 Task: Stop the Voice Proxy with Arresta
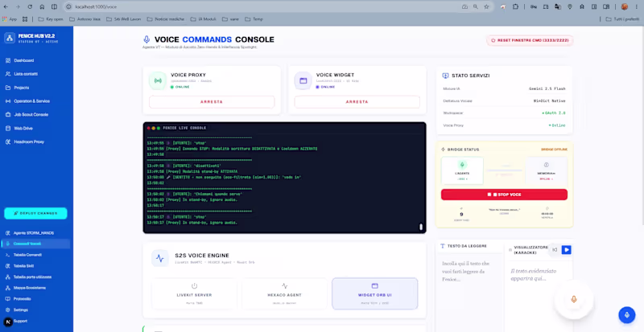coord(212,102)
